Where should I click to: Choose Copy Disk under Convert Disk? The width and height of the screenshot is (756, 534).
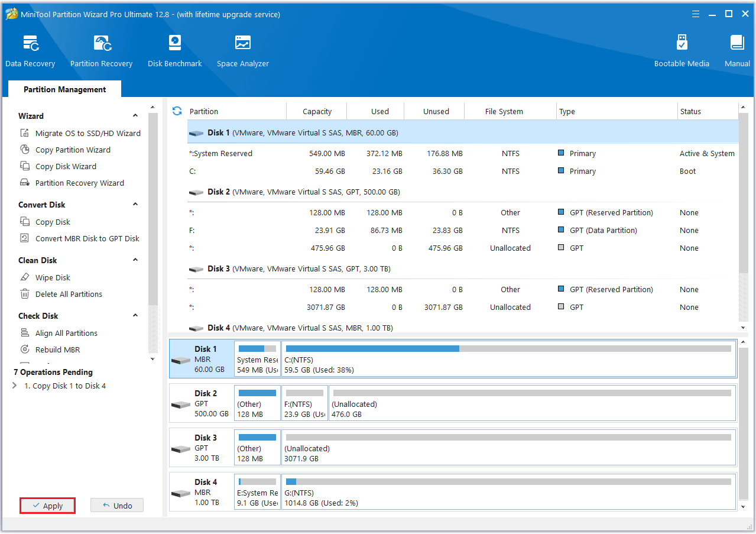click(x=45, y=222)
